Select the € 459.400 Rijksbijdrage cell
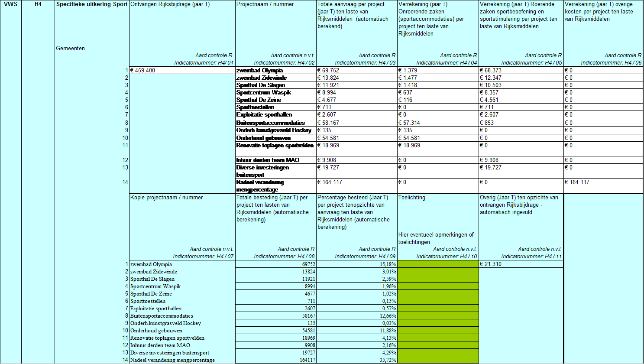The width and height of the screenshot is (644, 364). [182, 70]
